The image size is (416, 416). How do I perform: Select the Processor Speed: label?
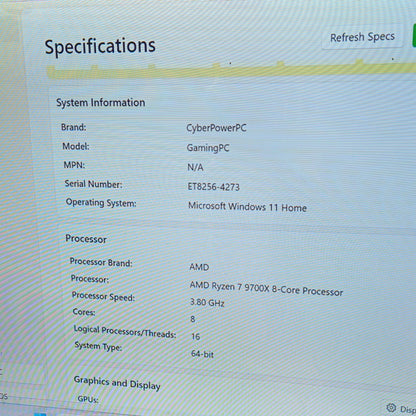point(103,296)
